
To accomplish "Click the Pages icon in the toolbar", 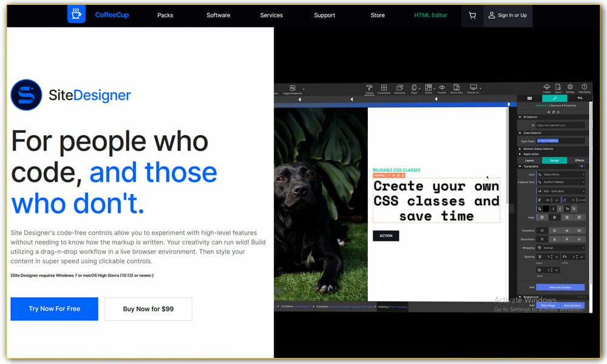I will coord(414,89).
